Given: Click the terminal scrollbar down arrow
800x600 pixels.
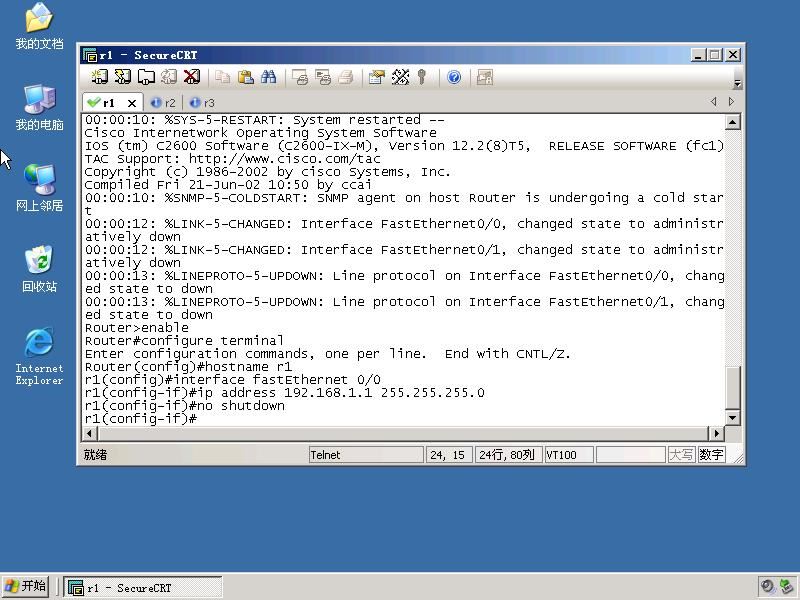Looking at the screenshot, I should [x=733, y=418].
